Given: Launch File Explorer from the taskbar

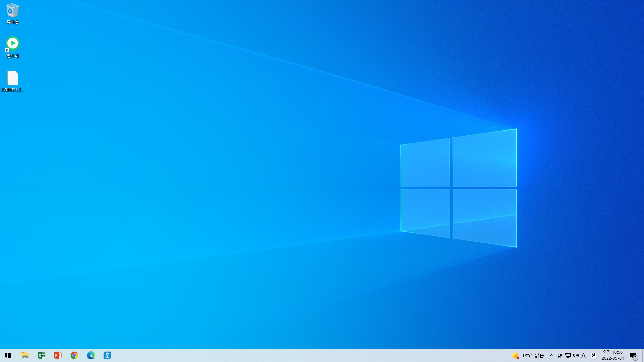Looking at the screenshot, I should click(25, 355).
